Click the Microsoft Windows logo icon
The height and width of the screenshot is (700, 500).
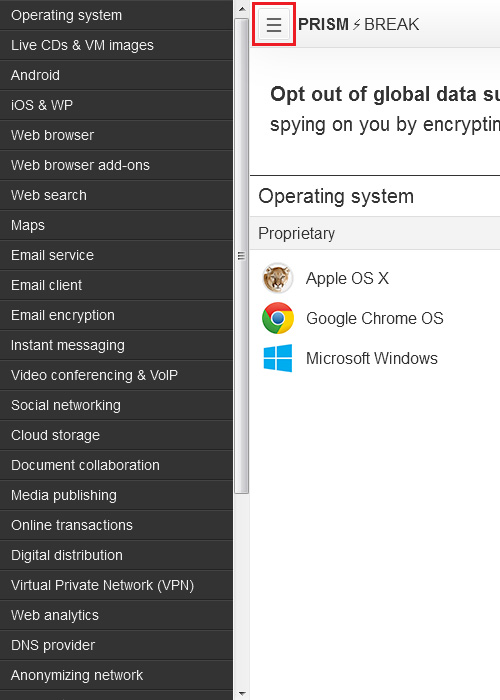coord(278,358)
